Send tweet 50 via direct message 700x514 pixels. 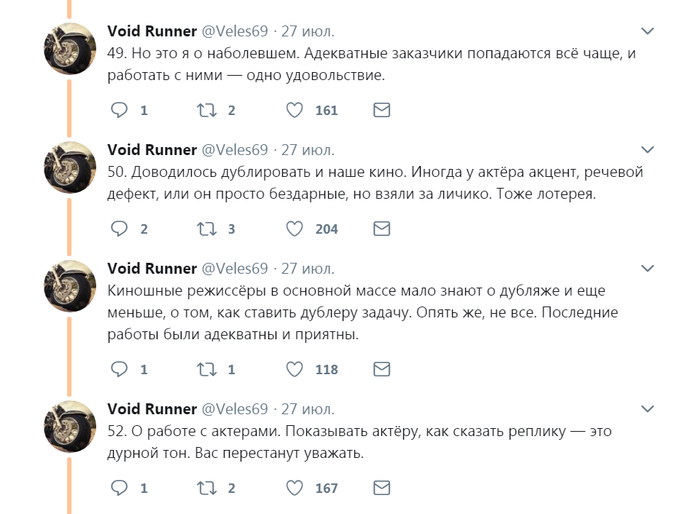pos(381,228)
